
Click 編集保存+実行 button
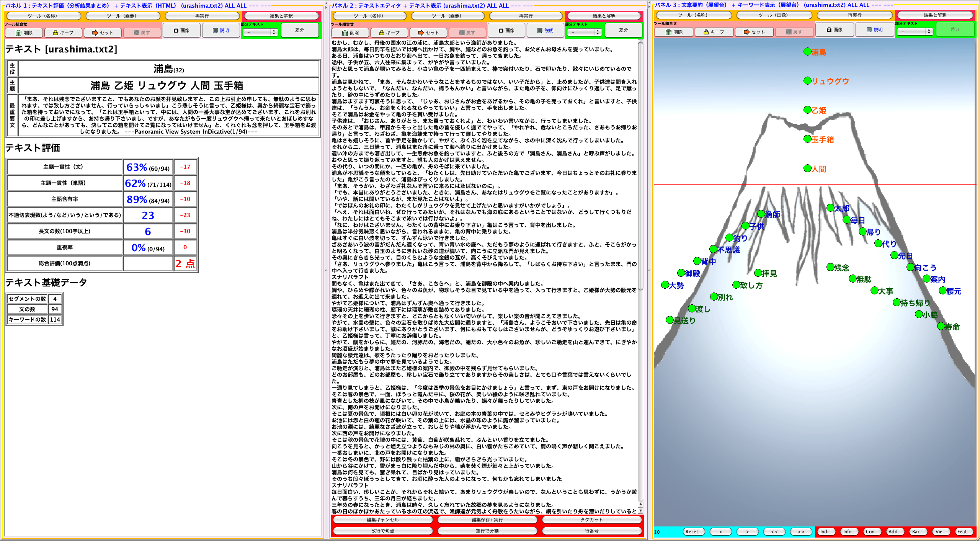click(487, 520)
